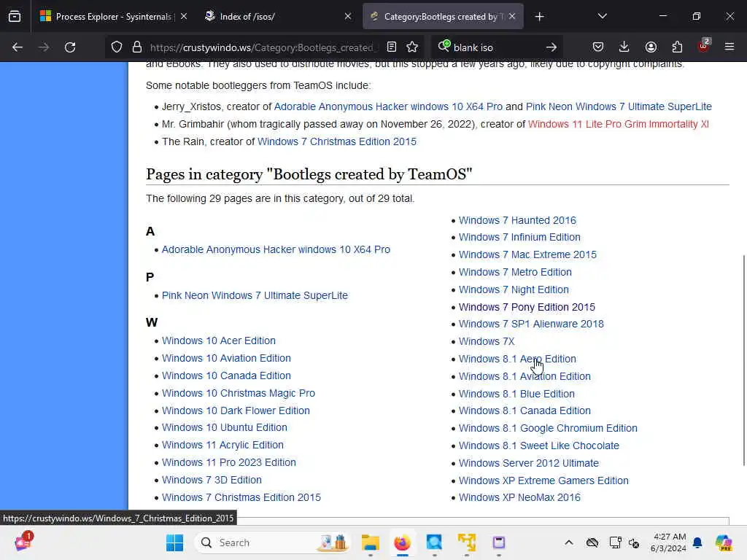
Task: Open Windows 10 Canada Edition page
Action: tap(226, 376)
